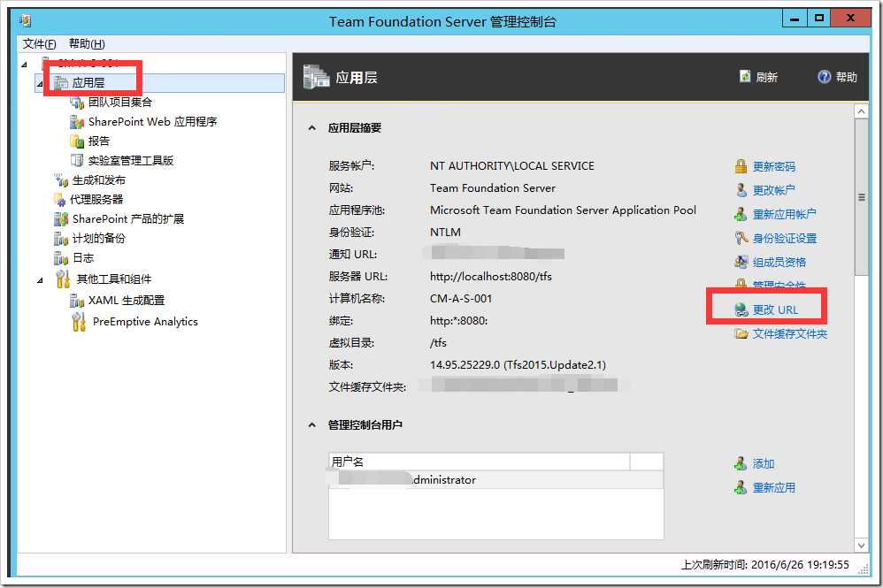The height and width of the screenshot is (588, 883).
Task: Click the 实验室管理工具版 icon
Action: coord(77,160)
